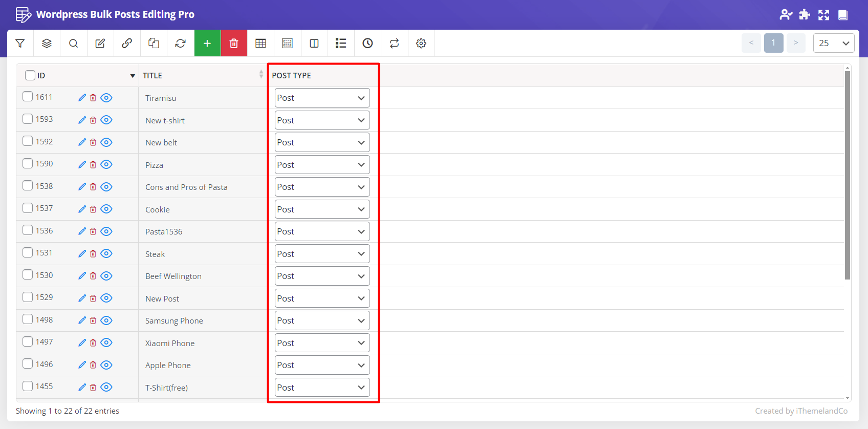Screen dimensions: 868x429
Task: Open the history clock icon
Action: click(367, 44)
